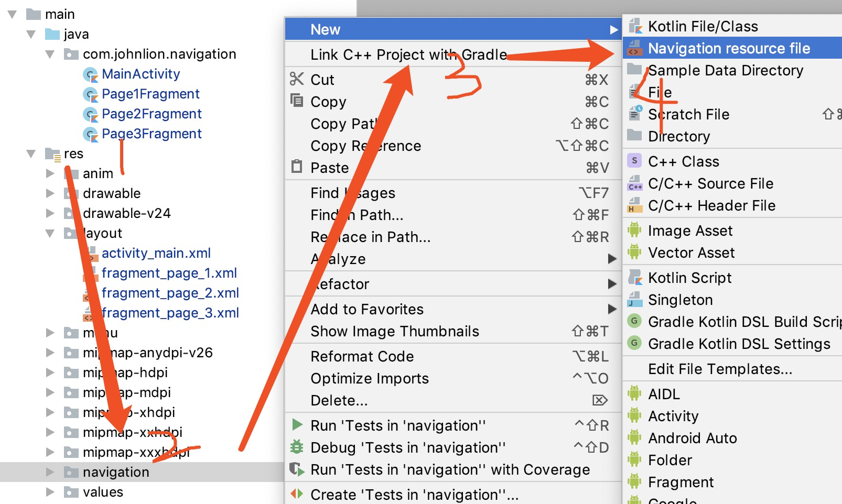Expand the anim folder
The image size is (842, 504).
[50, 173]
